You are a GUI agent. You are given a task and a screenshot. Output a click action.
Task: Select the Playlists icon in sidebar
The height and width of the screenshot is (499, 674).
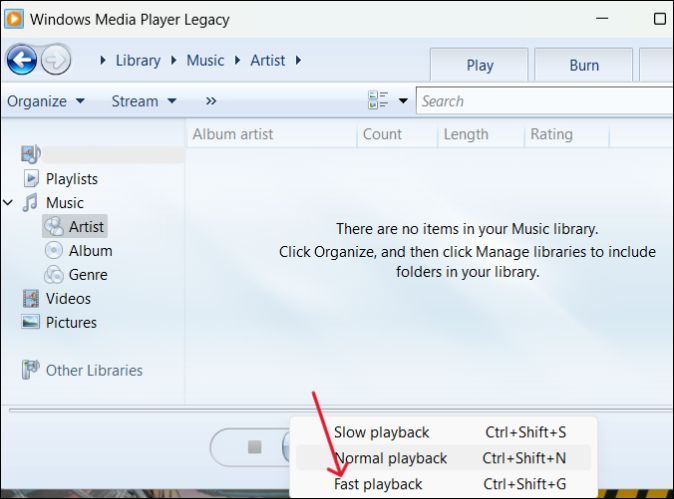click(30, 179)
